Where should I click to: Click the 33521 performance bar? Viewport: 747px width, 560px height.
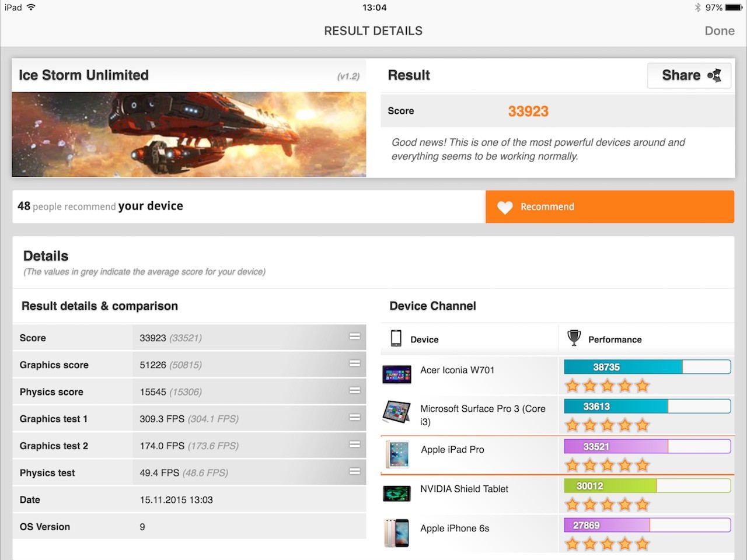tap(647, 447)
